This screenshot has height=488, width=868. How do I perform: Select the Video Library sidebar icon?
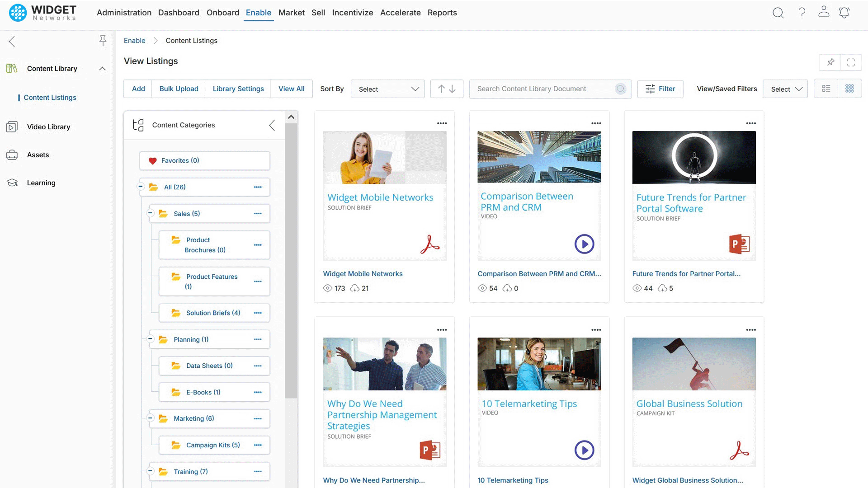click(x=12, y=127)
